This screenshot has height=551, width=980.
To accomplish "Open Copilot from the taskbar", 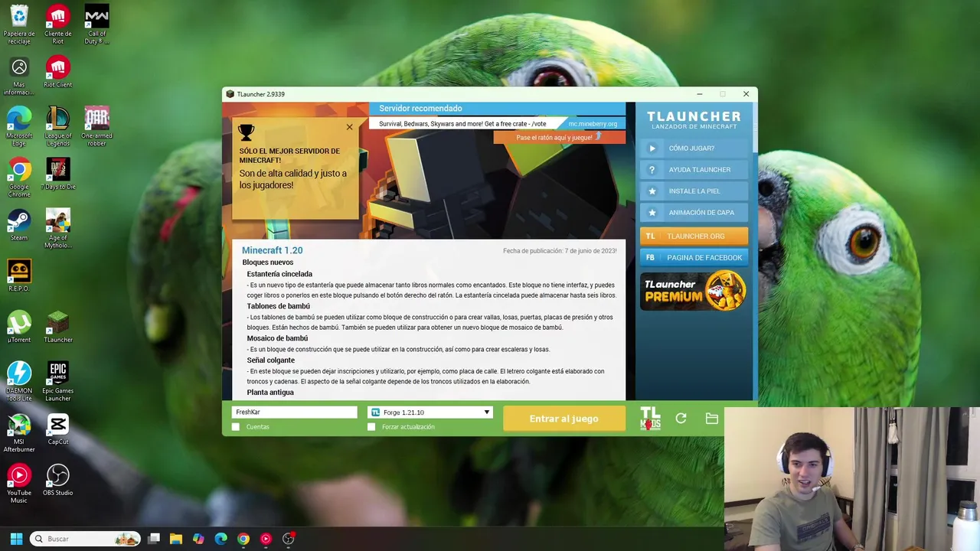I will (x=198, y=539).
